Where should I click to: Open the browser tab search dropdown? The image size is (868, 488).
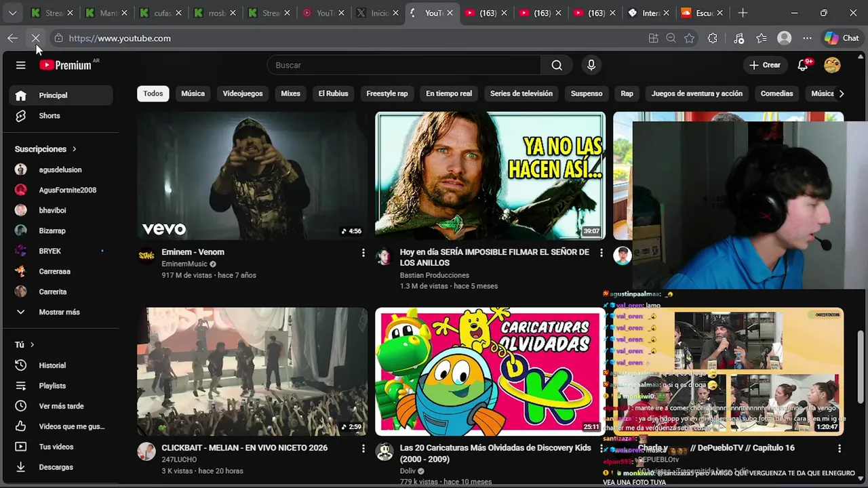[x=12, y=13]
